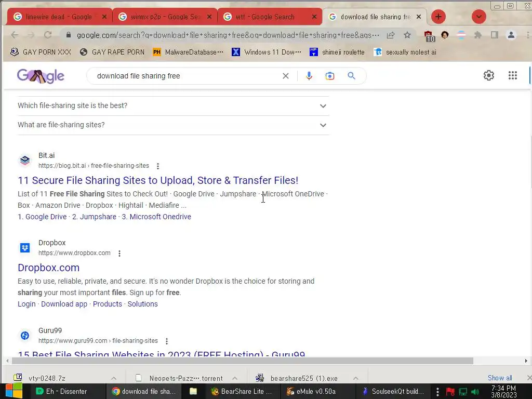Open the Google apps grid
The width and height of the screenshot is (532, 399).
pos(513,75)
